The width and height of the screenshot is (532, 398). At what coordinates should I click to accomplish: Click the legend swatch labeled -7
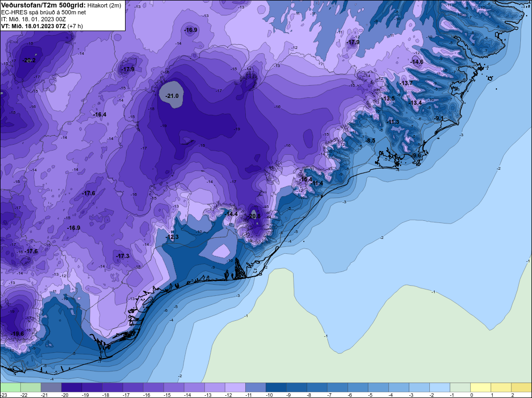click(337, 387)
